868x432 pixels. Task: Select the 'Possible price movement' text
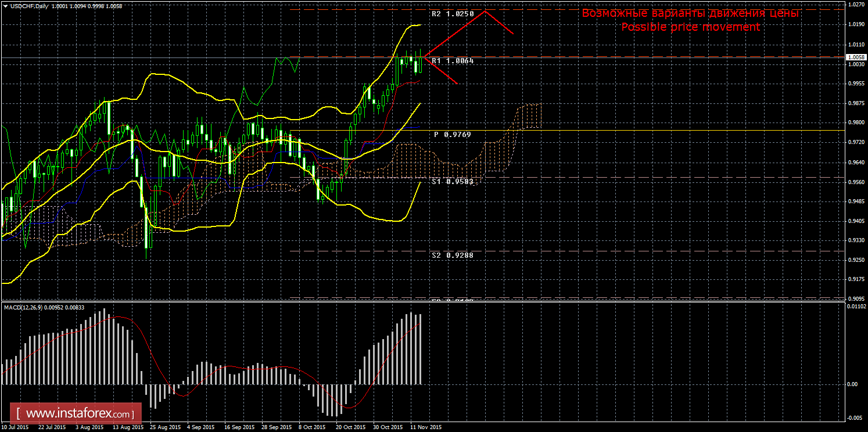(690, 27)
